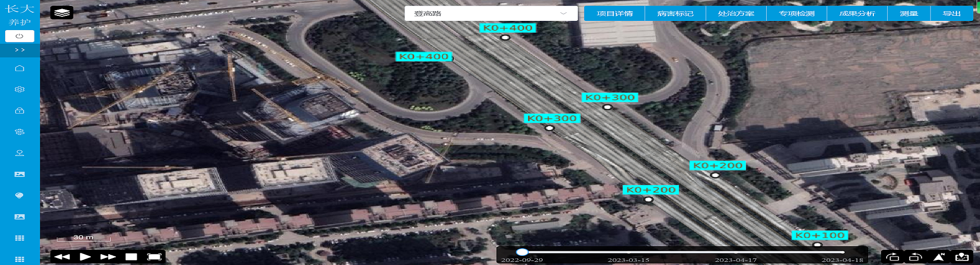Click the map pin location sidebar icon

(x=19, y=153)
